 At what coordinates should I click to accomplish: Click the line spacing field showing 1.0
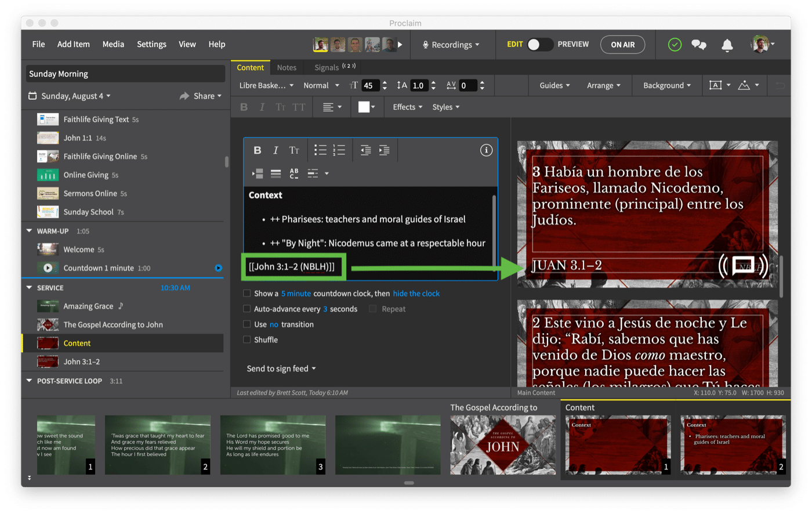[420, 86]
